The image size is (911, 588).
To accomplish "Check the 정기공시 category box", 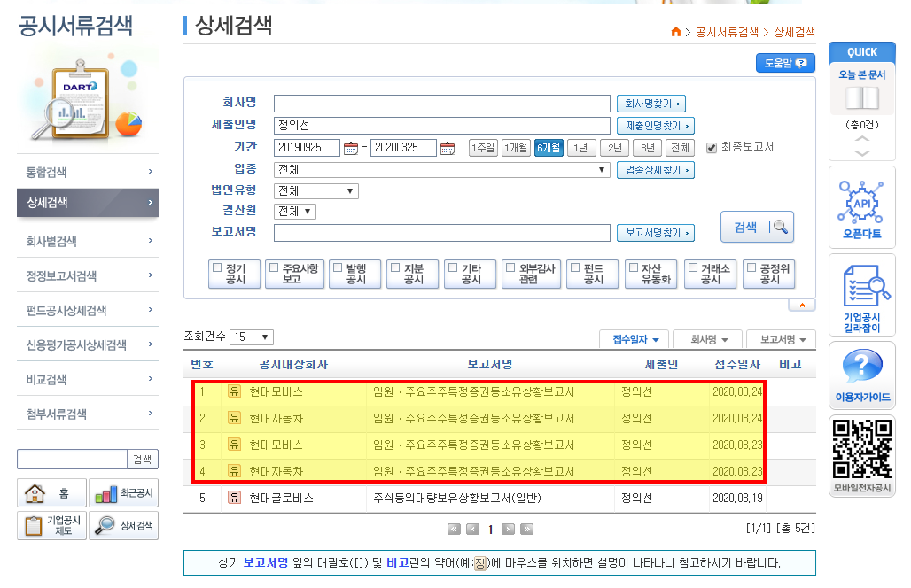I will (x=217, y=267).
